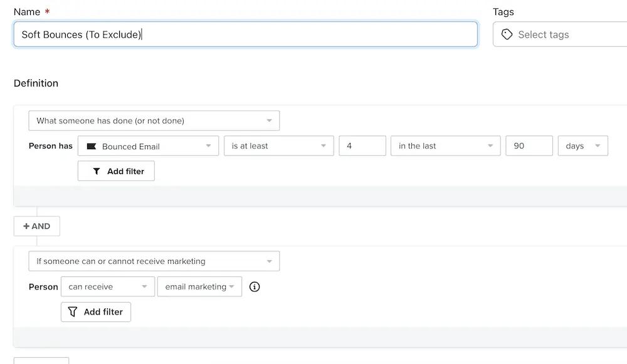Open the 'email marketing' channel dropdown
Screen dimensions: 627x364
[x=199, y=286]
